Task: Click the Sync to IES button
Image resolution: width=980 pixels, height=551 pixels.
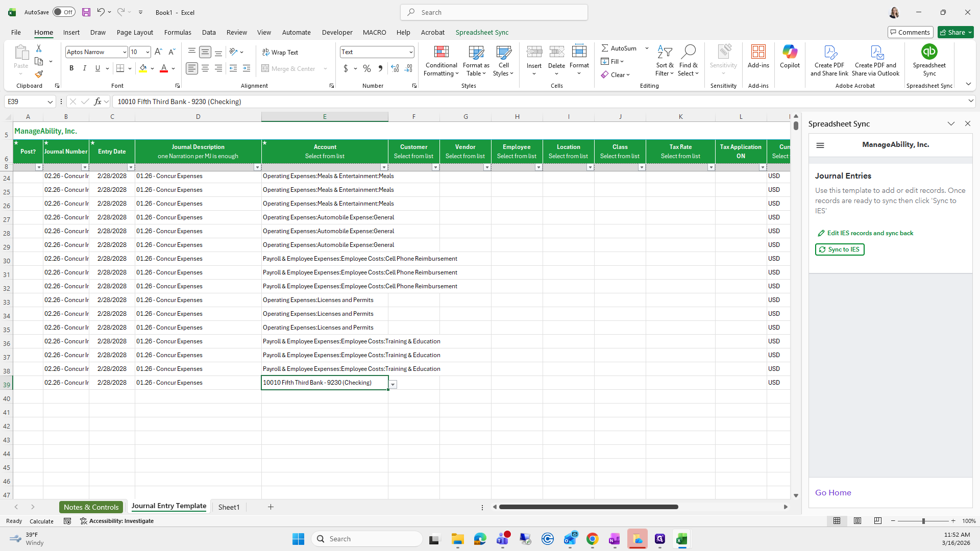Action: tap(840, 249)
